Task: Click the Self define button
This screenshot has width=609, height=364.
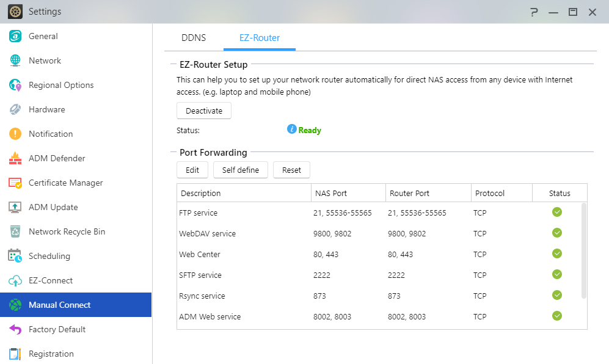Action: 240,170
